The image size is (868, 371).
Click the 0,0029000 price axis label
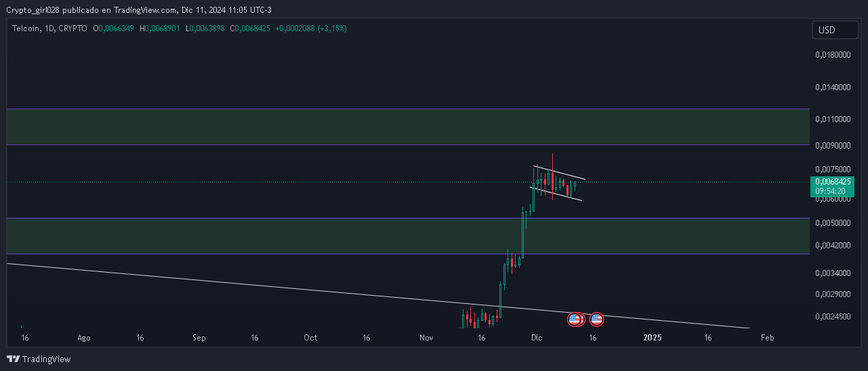pyautogui.click(x=833, y=294)
